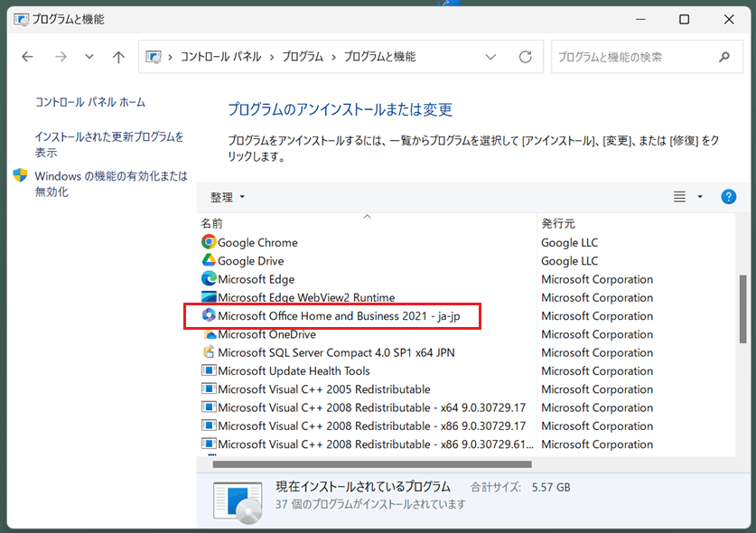Click the vertical scrollbar thumb
This screenshot has height=533, width=756.
[x=742, y=309]
